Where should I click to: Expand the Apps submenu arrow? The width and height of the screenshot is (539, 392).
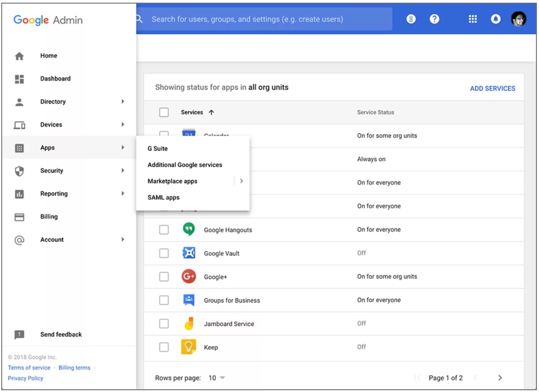(123, 148)
